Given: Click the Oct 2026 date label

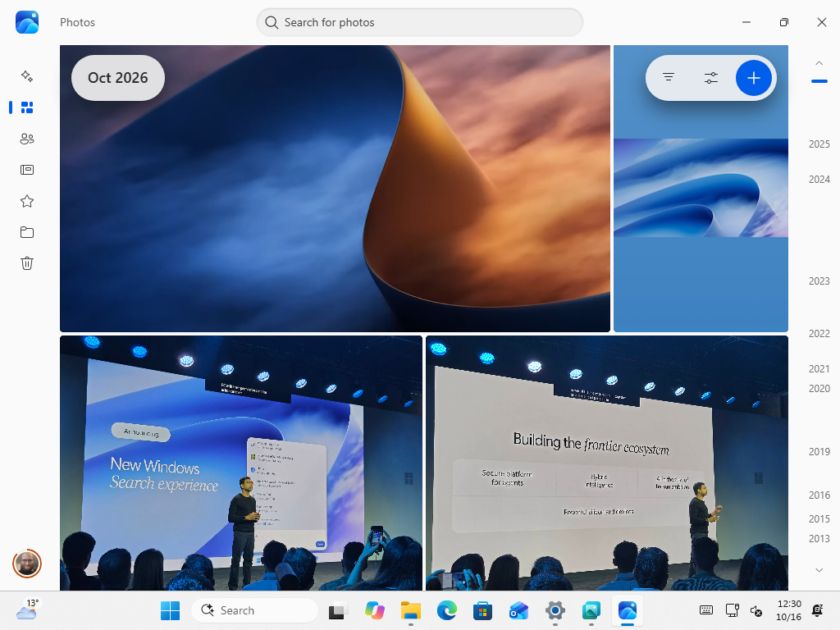Looking at the screenshot, I should (118, 78).
